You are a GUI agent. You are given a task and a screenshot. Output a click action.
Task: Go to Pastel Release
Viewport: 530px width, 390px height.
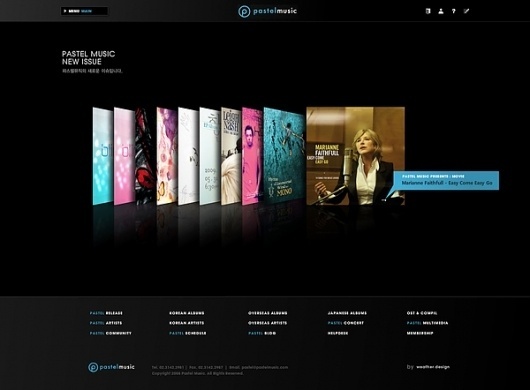pyautogui.click(x=106, y=313)
